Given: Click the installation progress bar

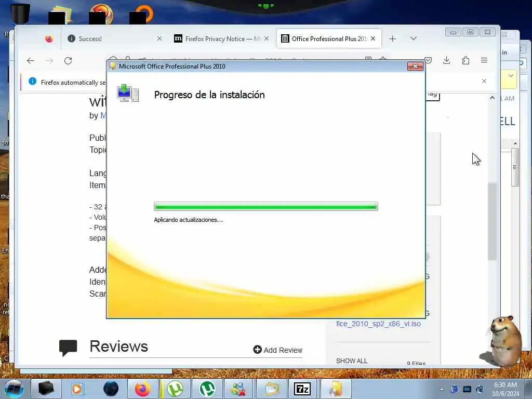Looking at the screenshot, I should 265,206.
